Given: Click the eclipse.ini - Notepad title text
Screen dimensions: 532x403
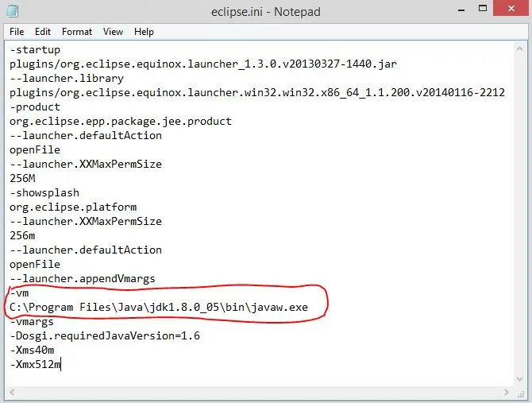Looking at the screenshot, I should pos(266,12).
